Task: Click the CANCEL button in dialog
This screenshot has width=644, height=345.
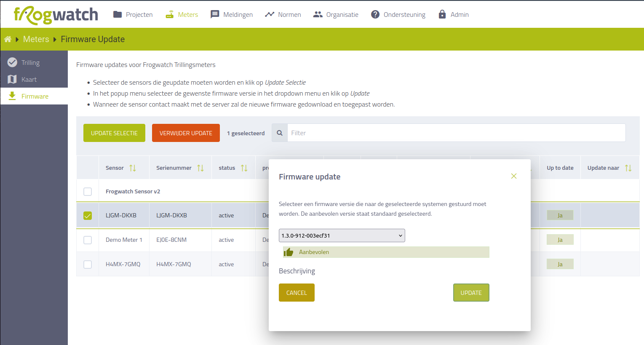Action: pyautogui.click(x=297, y=293)
